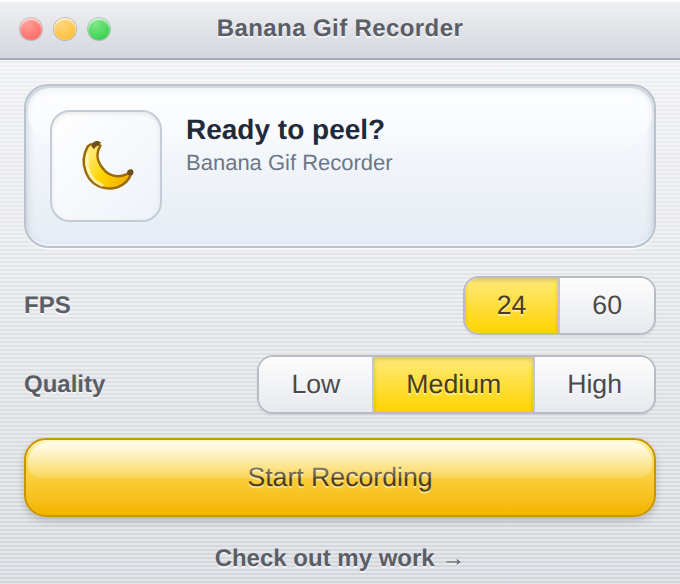Click the rounded tile around the banana

click(106, 166)
